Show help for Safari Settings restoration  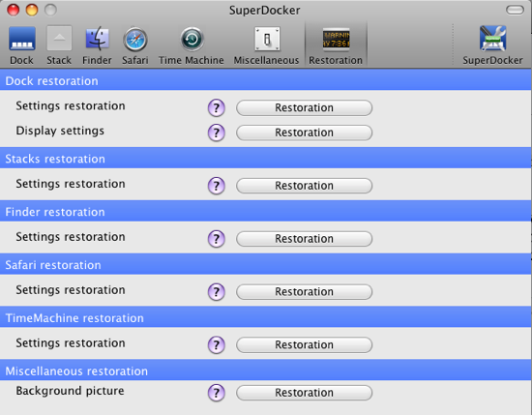216,292
